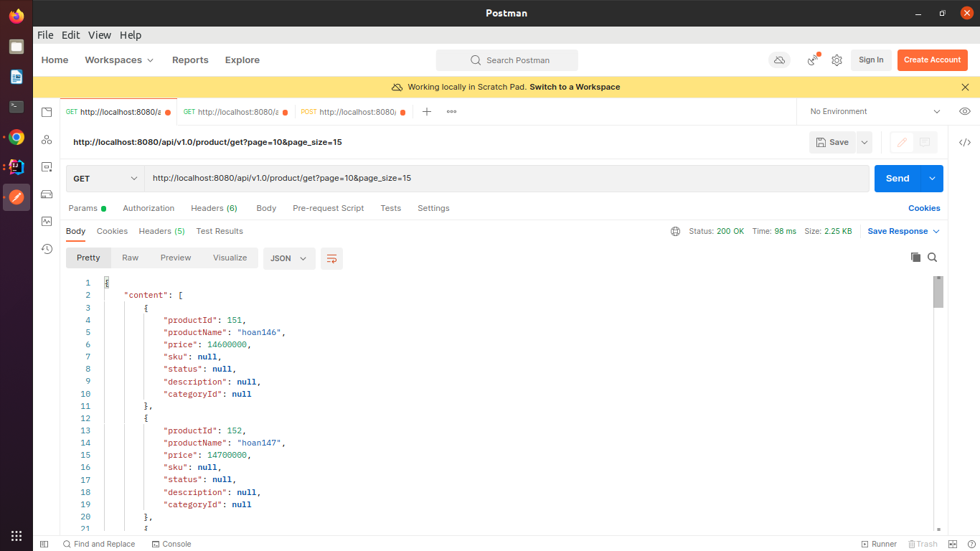Open the File menu
Screen dimensions: 980x551
[x=45, y=35]
